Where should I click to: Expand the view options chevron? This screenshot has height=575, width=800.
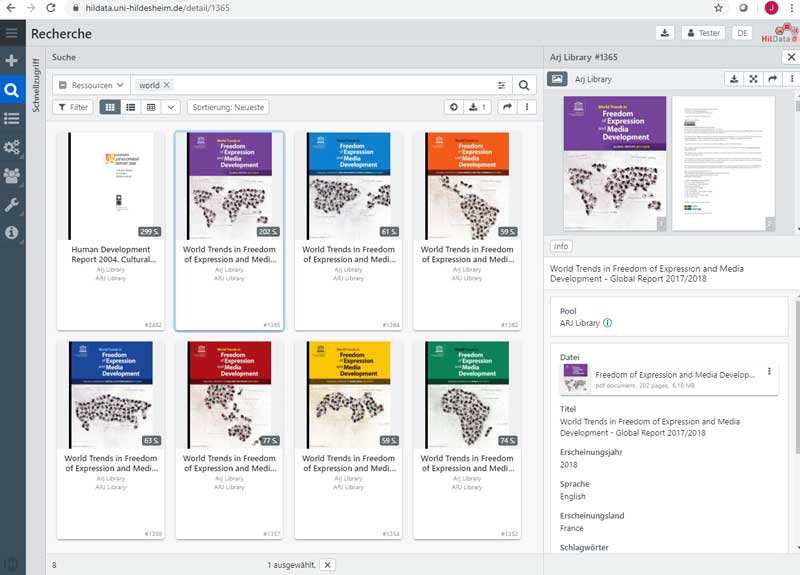[171, 107]
